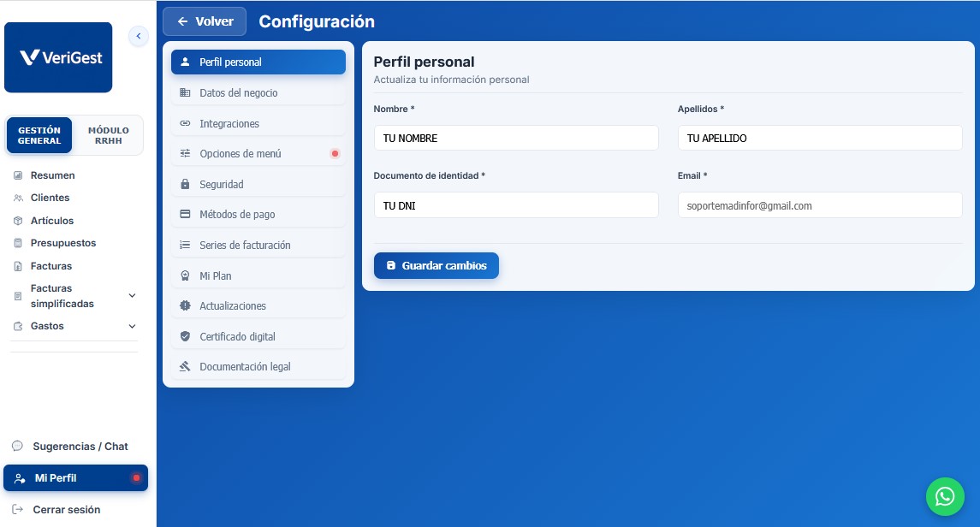980x527 pixels.
Task: Click the Documentación legal gavel icon
Action: 185,366
